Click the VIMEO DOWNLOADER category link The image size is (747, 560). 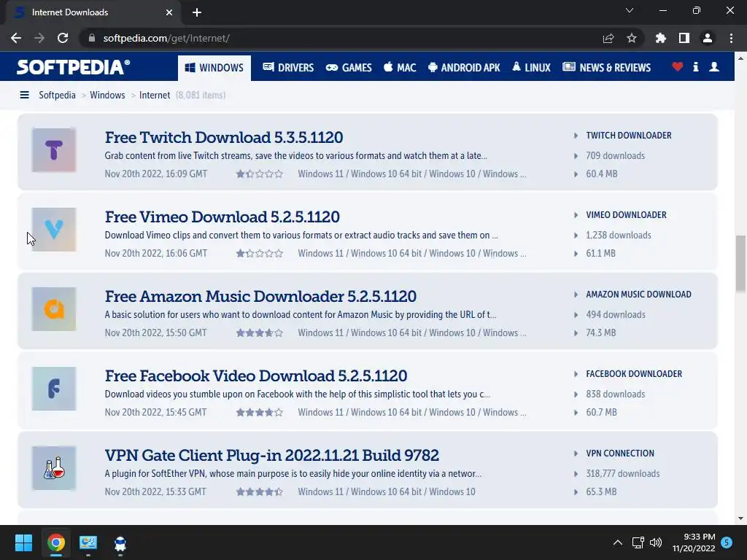click(x=626, y=215)
